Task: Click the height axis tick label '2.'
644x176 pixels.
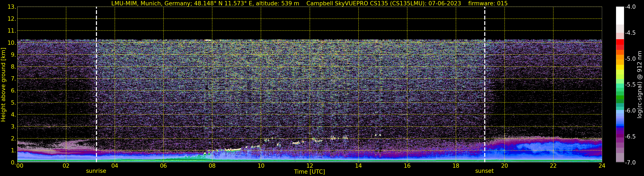Action: pyautogui.click(x=13, y=139)
